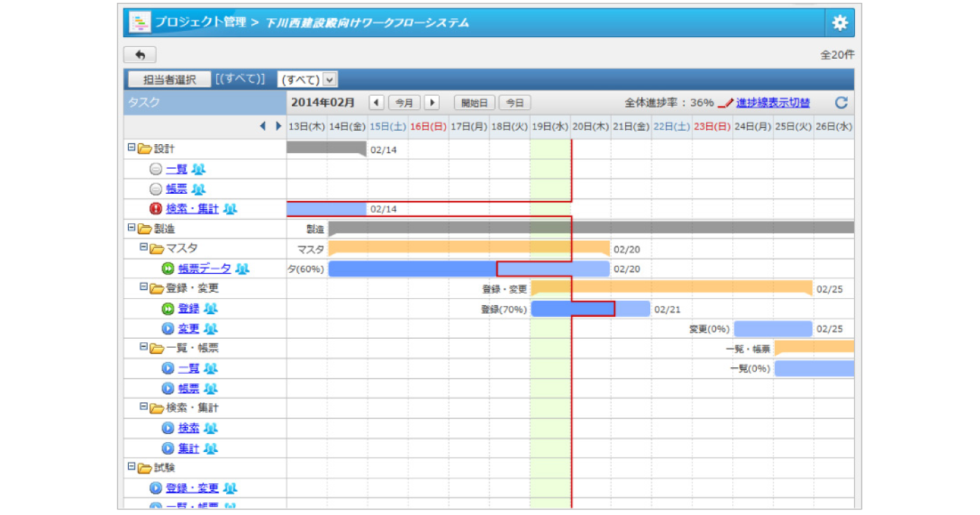Open 登録・変更 task under 試験
Viewport: 980px width, 515px height.
coord(192,488)
